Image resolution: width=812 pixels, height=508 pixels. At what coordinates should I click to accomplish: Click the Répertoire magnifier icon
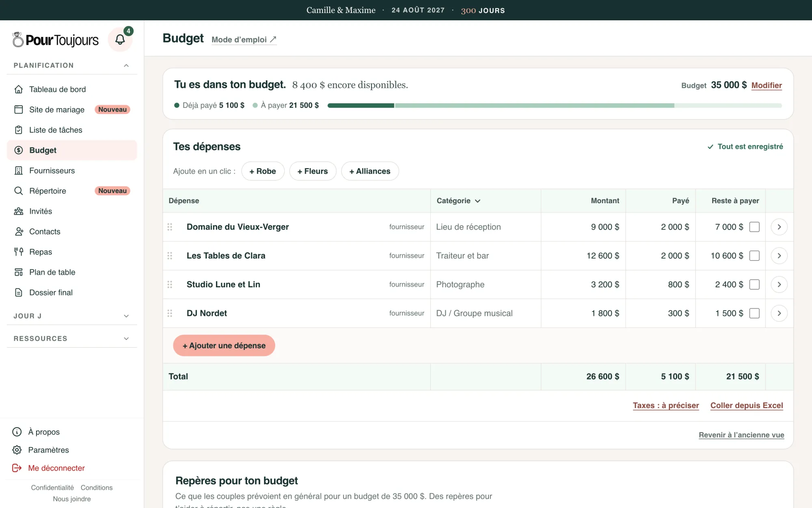[x=19, y=191]
